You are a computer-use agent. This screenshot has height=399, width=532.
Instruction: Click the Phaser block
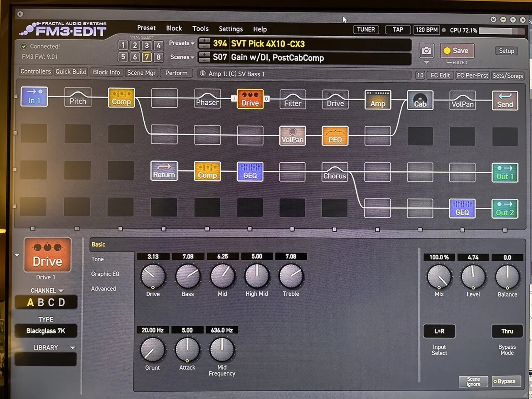pos(207,99)
